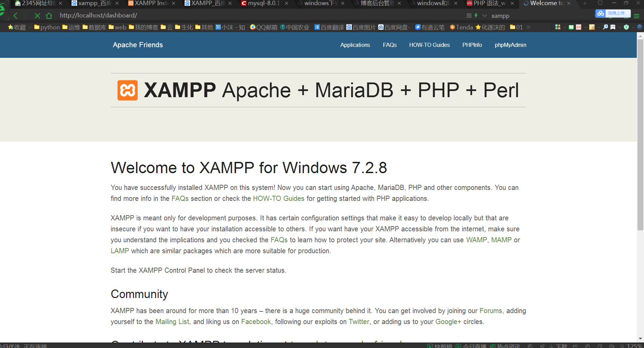Open the 我的博客 bookmark folder
Screen dimensions: 644x348
[144, 27]
